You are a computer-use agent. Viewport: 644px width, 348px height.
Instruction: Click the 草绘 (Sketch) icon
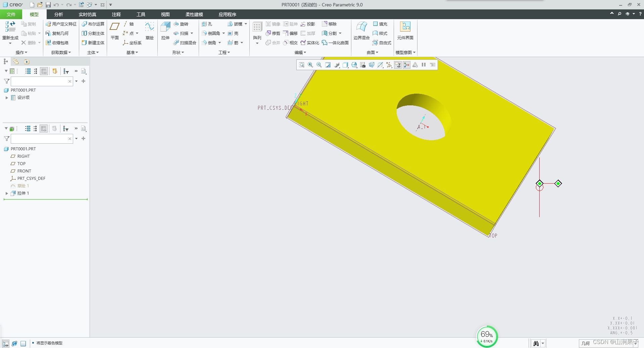[149, 29]
